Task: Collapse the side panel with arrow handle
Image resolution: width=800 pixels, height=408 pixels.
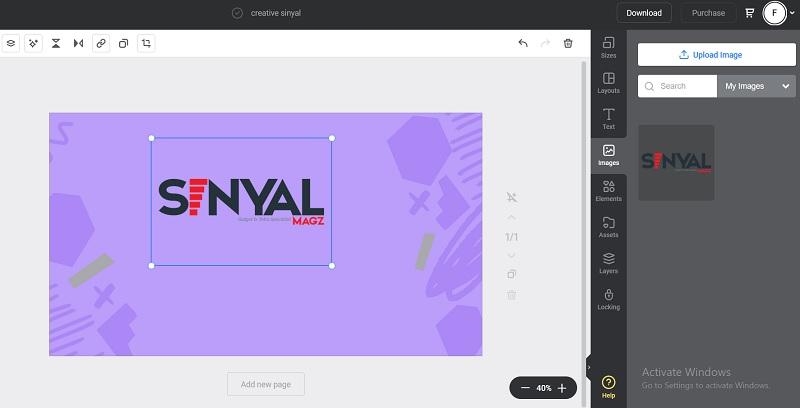Action: (x=589, y=367)
